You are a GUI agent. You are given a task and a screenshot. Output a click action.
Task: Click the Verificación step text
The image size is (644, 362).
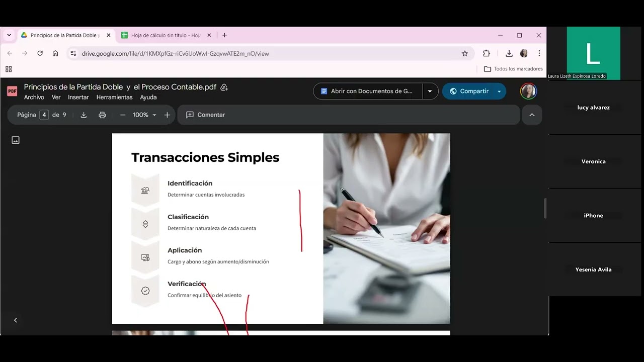187,284
